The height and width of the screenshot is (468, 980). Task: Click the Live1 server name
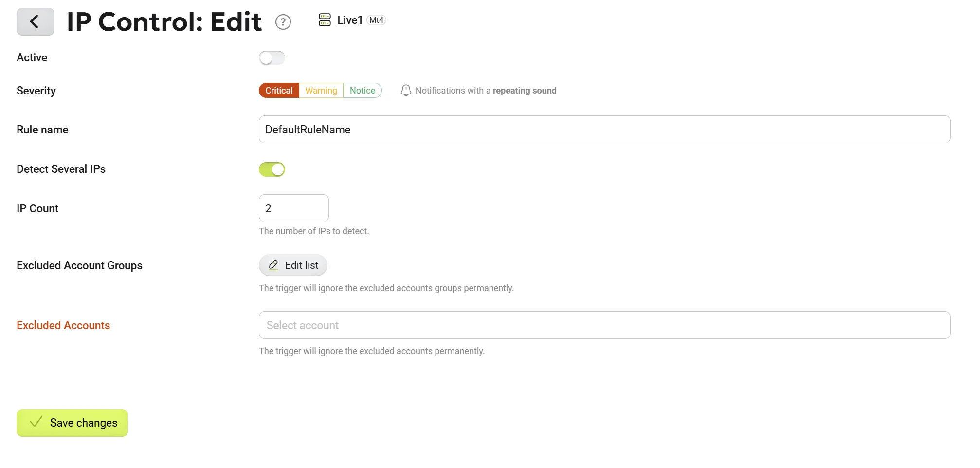pyautogui.click(x=350, y=20)
